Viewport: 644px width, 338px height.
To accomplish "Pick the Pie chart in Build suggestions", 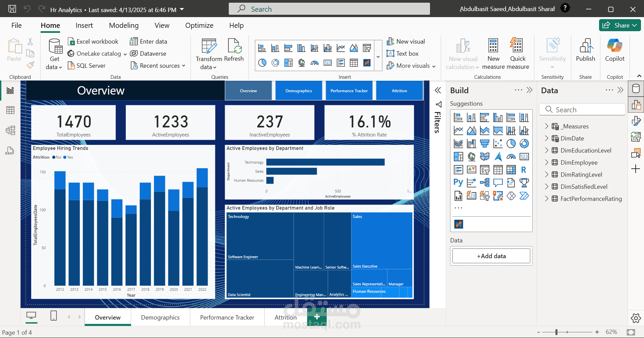I will (x=511, y=144).
